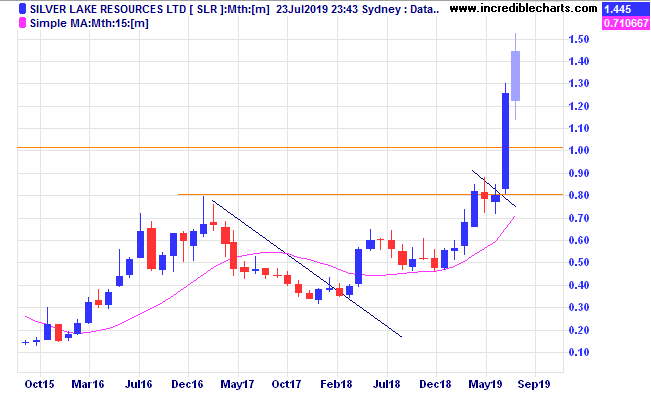651x395 pixels.
Task: Click the Jul18 date axis label
Action: click(387, 384)
